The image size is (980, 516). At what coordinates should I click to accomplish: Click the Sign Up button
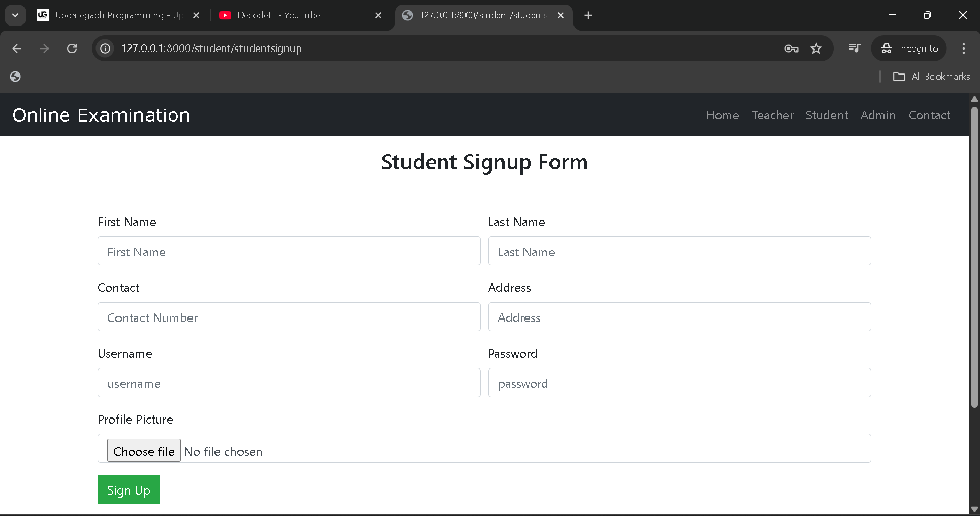click(x=128, y=489)
